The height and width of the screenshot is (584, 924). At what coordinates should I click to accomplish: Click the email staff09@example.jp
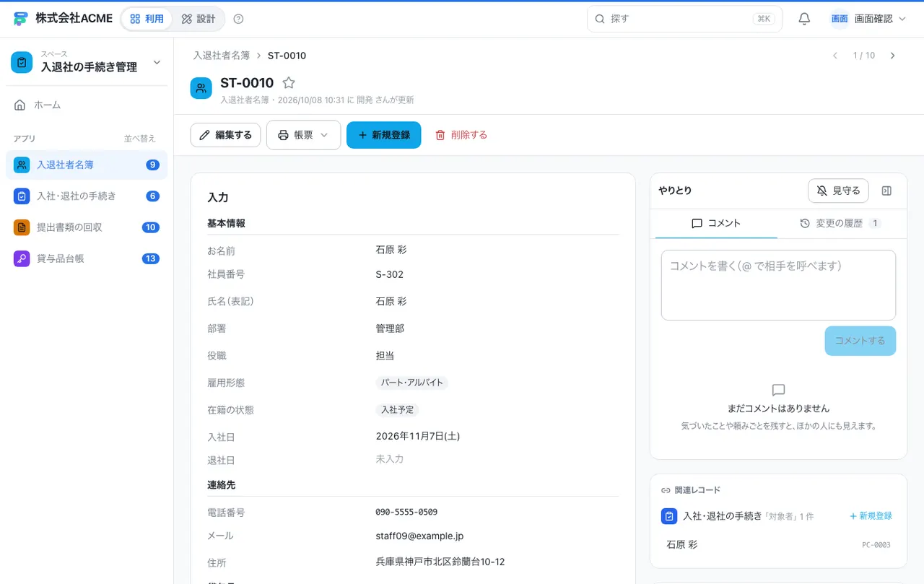coord(419,536)
